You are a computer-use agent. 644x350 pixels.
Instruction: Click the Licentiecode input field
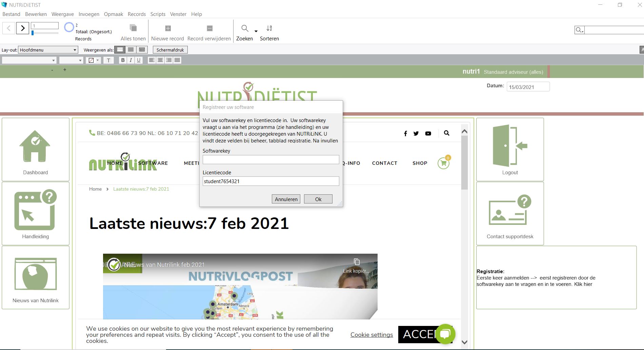[271, 181]
